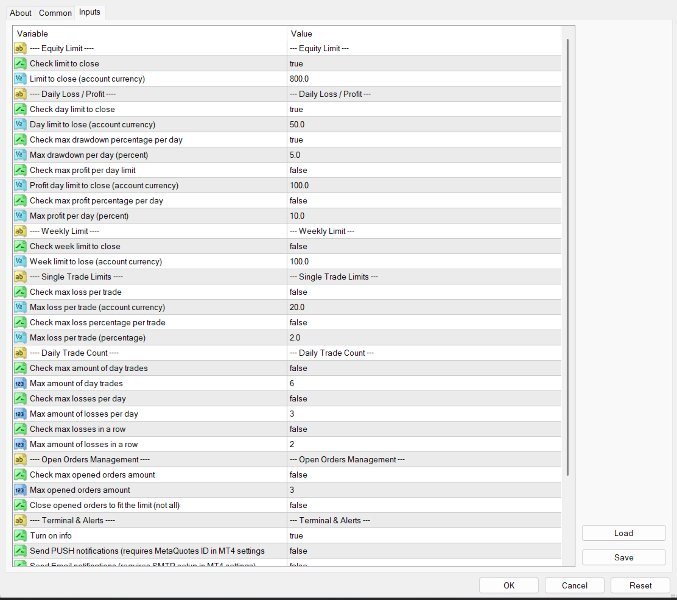Click the icon for Check max loss per trade

[x=20, y=292]
